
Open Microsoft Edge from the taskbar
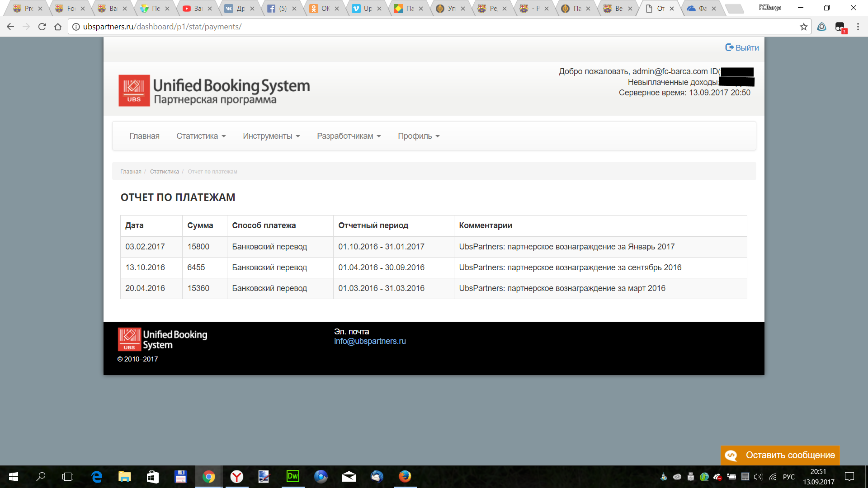point(97,476)
